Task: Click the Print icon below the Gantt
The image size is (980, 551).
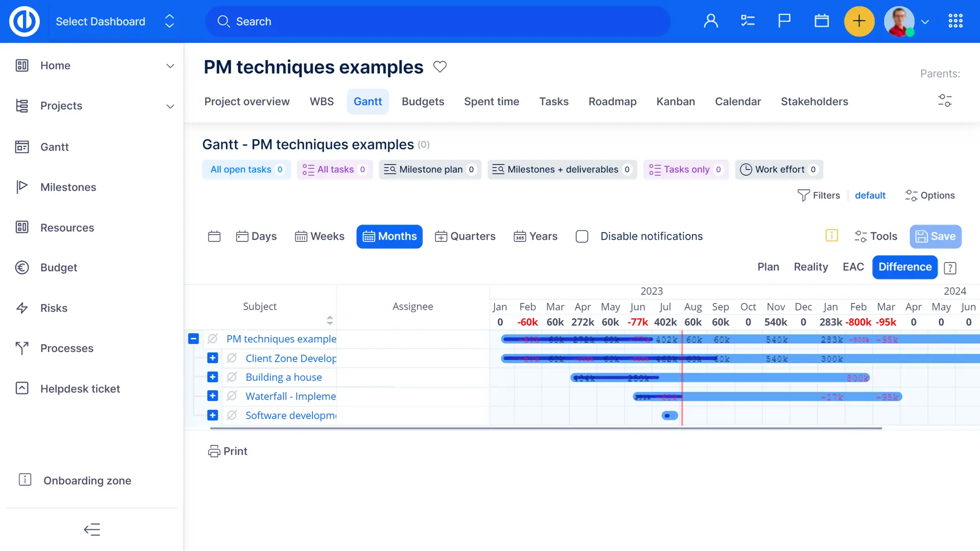Action: (x=214, y=451)
